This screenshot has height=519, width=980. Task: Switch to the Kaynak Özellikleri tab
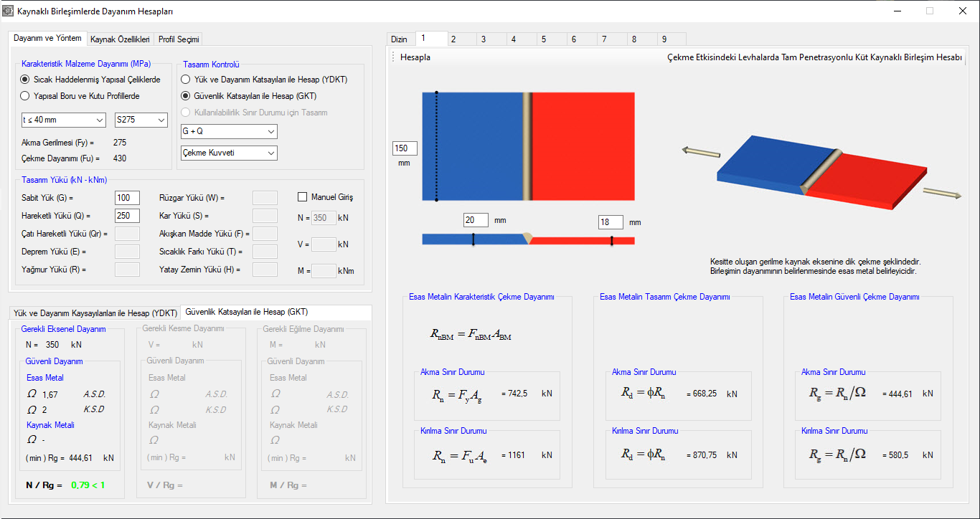coord(120,39)
